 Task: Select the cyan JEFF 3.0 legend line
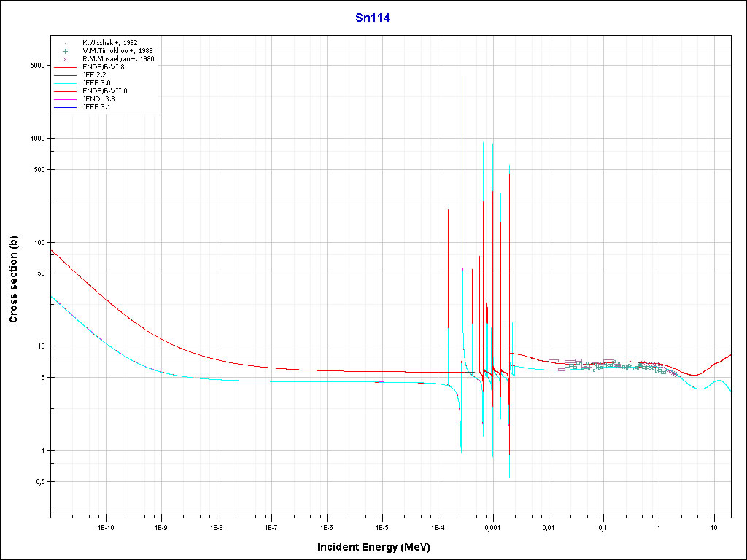point(65,83)
